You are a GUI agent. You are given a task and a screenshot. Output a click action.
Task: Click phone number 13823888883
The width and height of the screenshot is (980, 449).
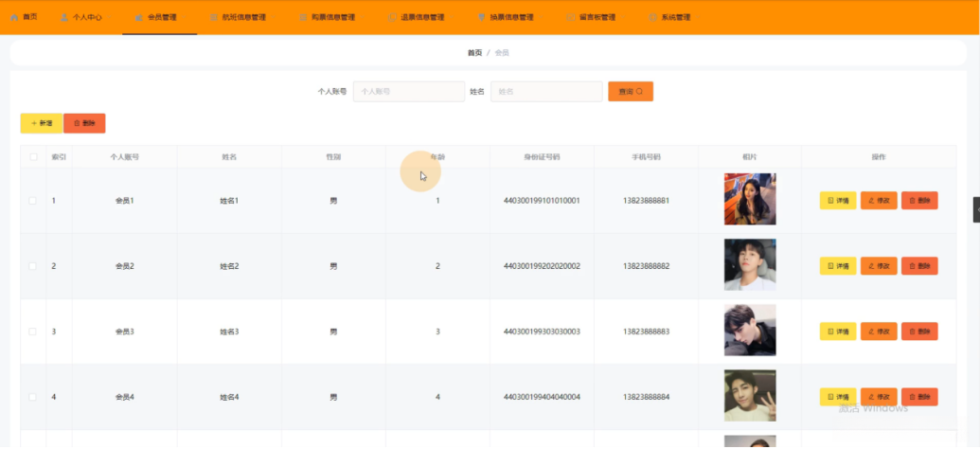[647, 332]
